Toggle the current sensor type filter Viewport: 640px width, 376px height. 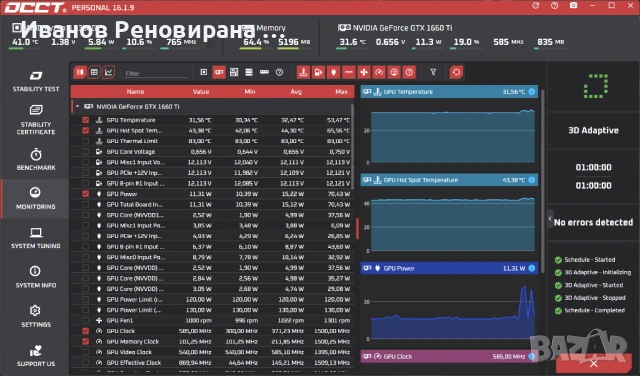(x=349, y=72)
